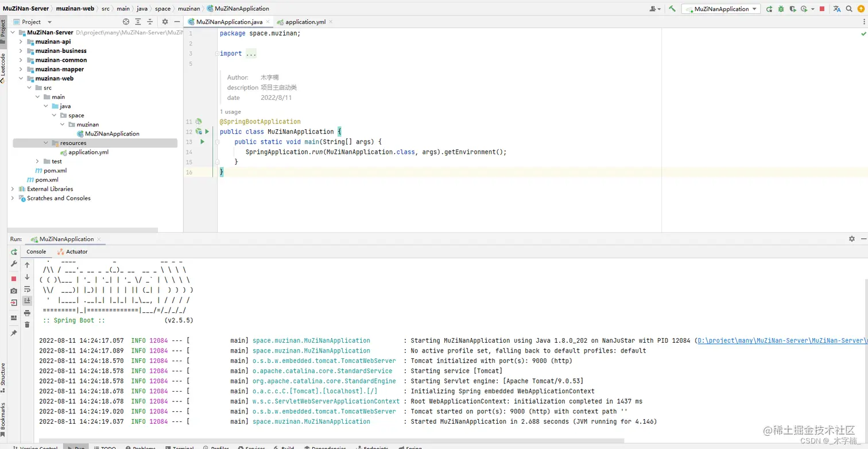Click the orange IDE update icon
Viewport: 868px width, 449px height.
tap(860, 9)
